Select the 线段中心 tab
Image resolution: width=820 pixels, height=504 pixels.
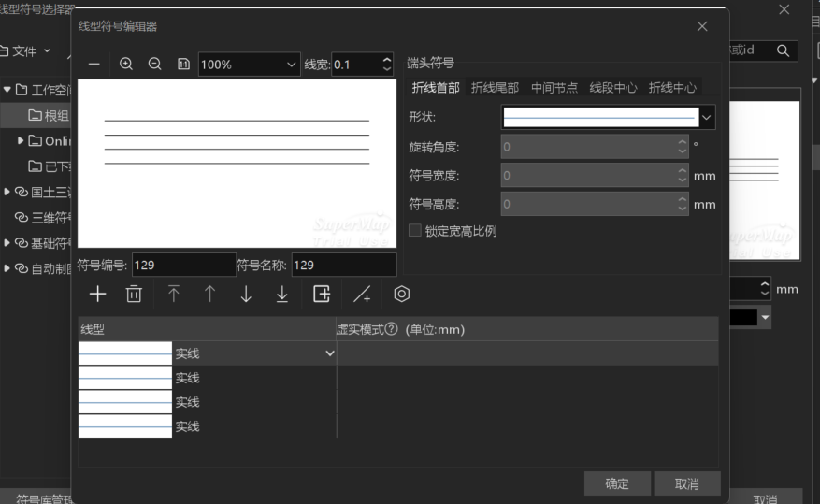(x=613, y=88)
